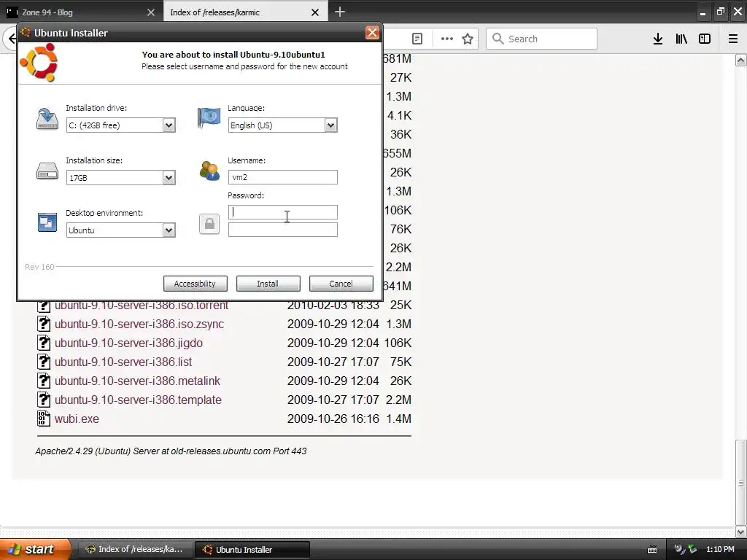Open the Windows start menu
This screenshot has width=747, height=560.
click(35, 549)
